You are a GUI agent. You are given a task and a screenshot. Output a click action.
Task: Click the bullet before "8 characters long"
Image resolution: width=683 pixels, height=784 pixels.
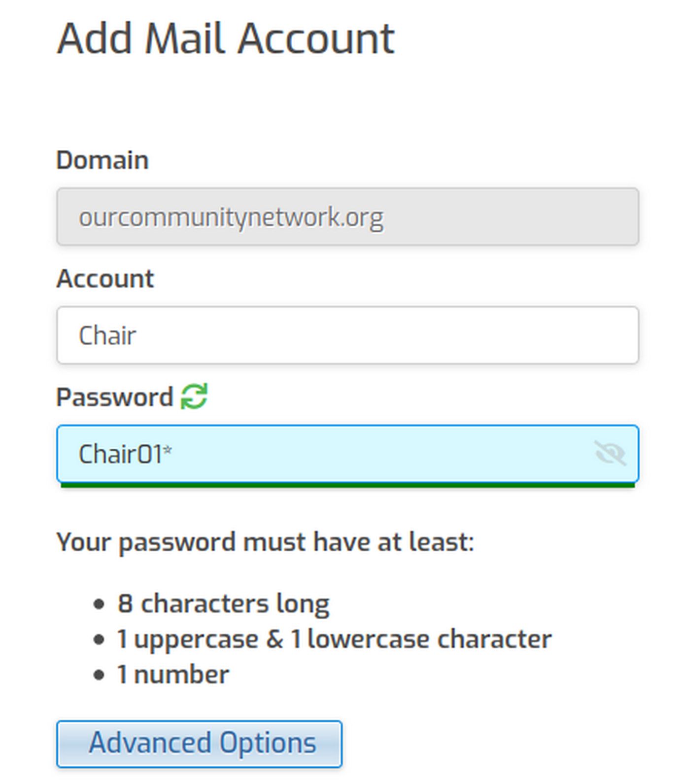99,604
